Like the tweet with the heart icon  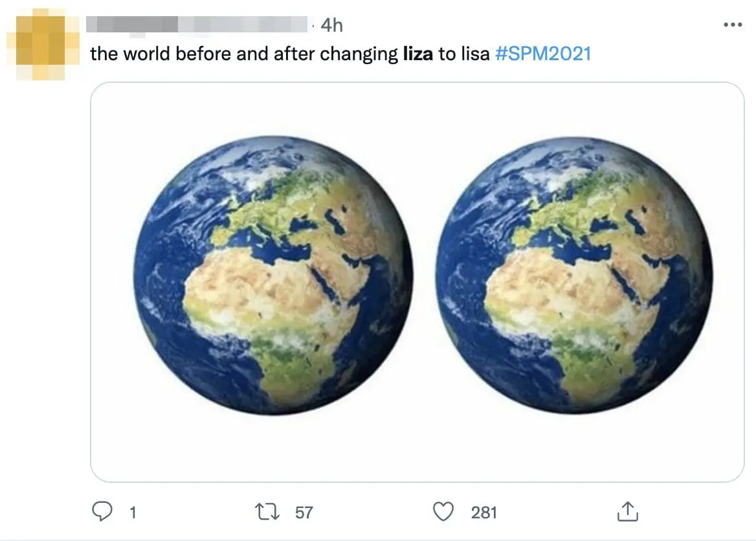(x=443, y=513)
